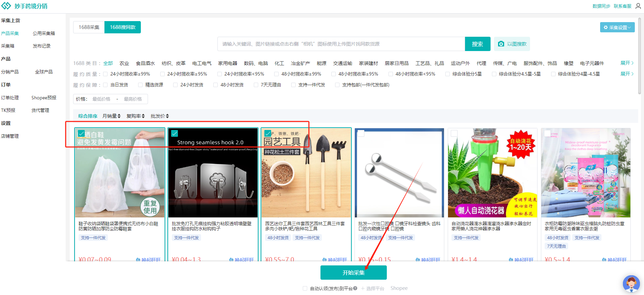Open the lazy automatic waterer image

click(493, 173)
